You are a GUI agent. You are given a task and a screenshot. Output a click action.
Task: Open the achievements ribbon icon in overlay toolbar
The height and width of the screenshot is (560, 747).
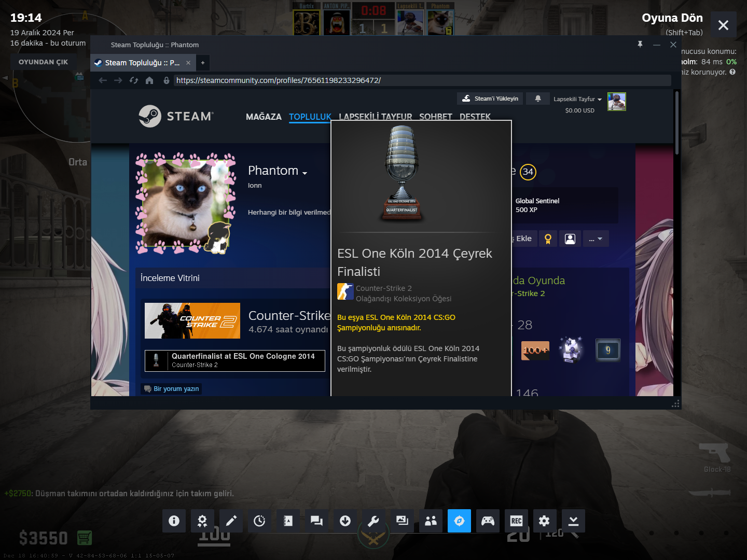click(x=202, y=521)
